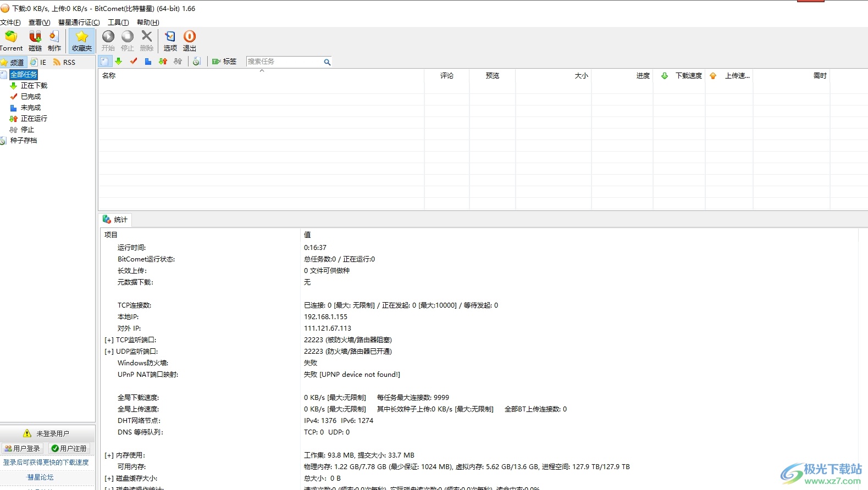Sort by 上传速... column header
Image resolution: width=868 pixels, height=490 pixels.
coord(729,76)
